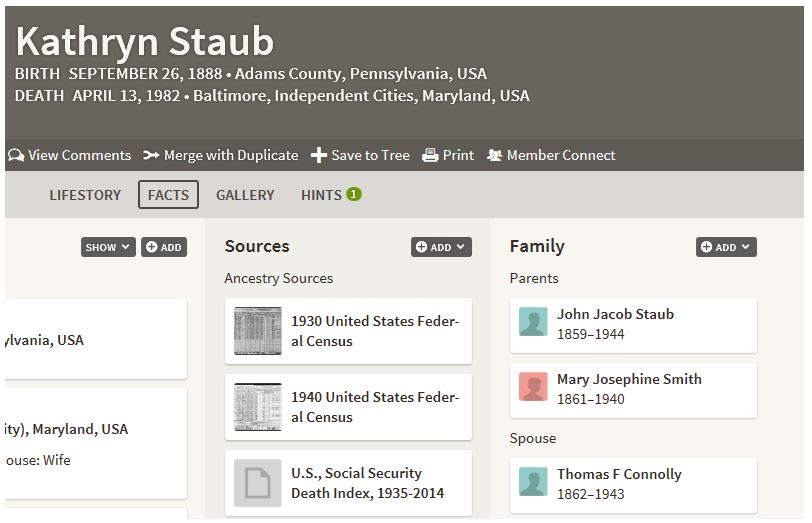Viewport: 812px width, 523px height.
Task: Click the View Comments speech bubble icon
Action: click(16, 156)
